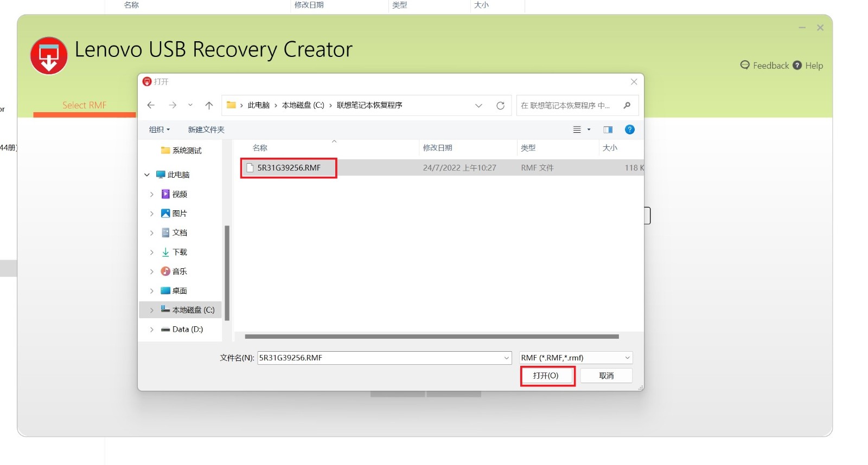This screenshot has width=868, height=465.
Task: Open dialog help via blue question icon
Action: (x=630, y=130)
